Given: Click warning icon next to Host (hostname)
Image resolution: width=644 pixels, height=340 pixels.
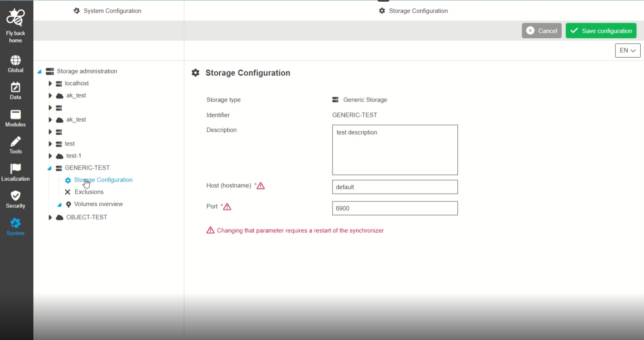Looking at the screenshot, I should pyautogui.click(x=261, y=186).
